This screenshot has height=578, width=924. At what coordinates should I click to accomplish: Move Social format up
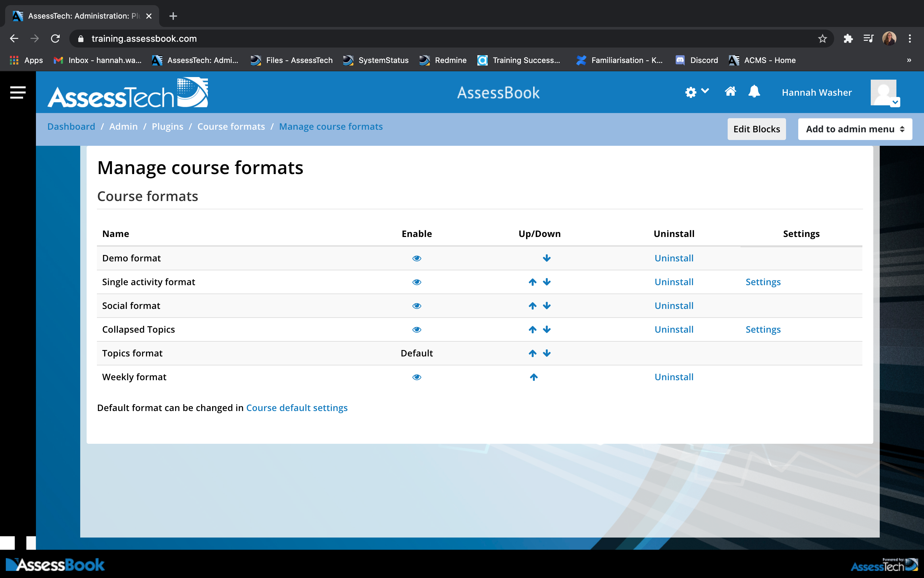click(533, 306)
